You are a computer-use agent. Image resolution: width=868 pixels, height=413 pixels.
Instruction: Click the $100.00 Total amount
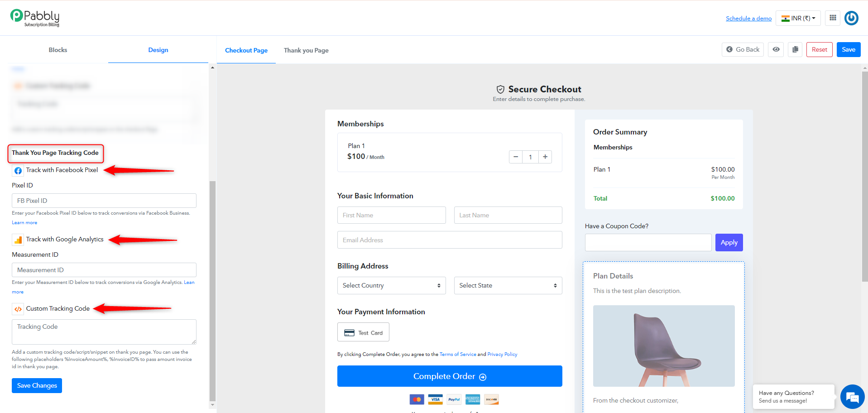point(722,198)
